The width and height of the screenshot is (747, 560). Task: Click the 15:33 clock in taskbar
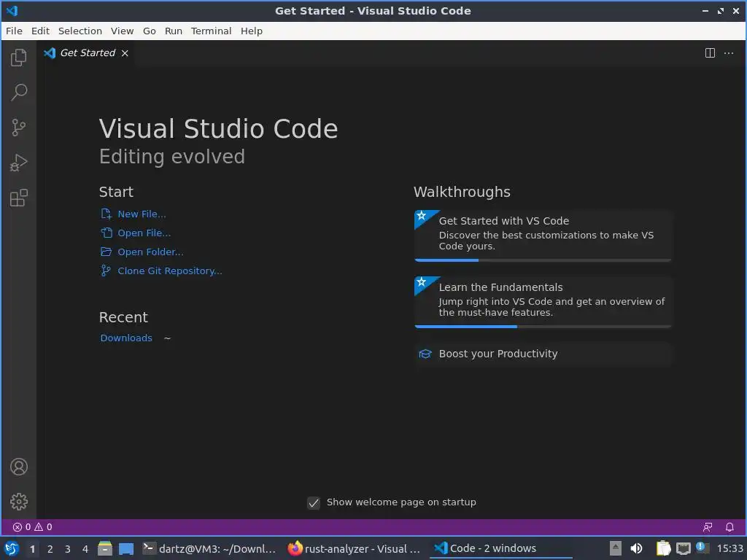(729, 548)
